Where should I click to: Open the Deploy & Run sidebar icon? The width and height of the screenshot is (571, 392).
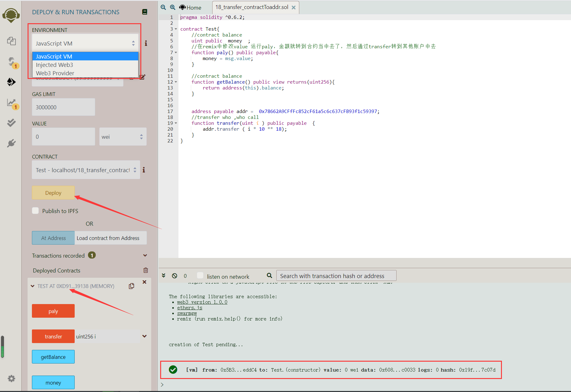point(11,82)
